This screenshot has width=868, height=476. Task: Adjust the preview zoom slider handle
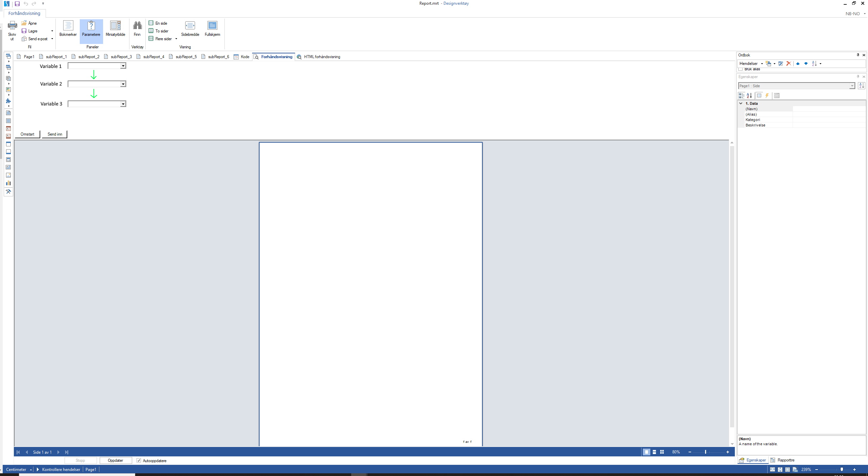[705, 452]
